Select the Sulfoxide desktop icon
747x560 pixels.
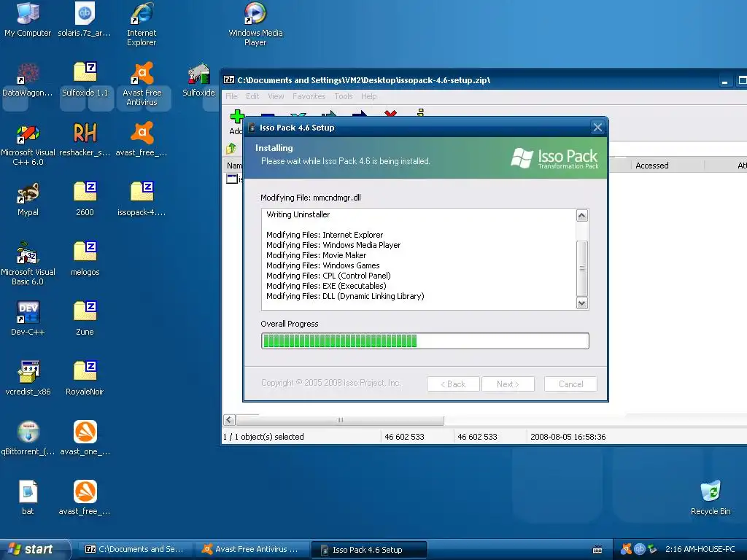click(198, 79)
